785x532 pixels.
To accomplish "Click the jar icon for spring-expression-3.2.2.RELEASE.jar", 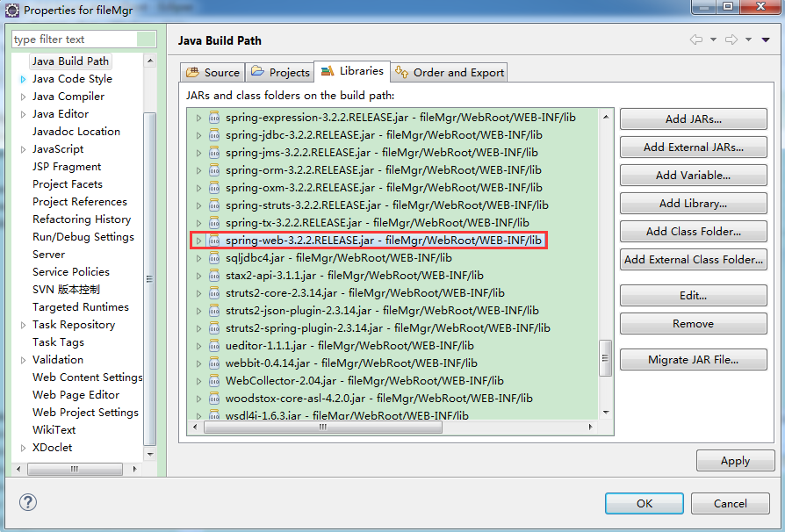I will click(214, 118).
